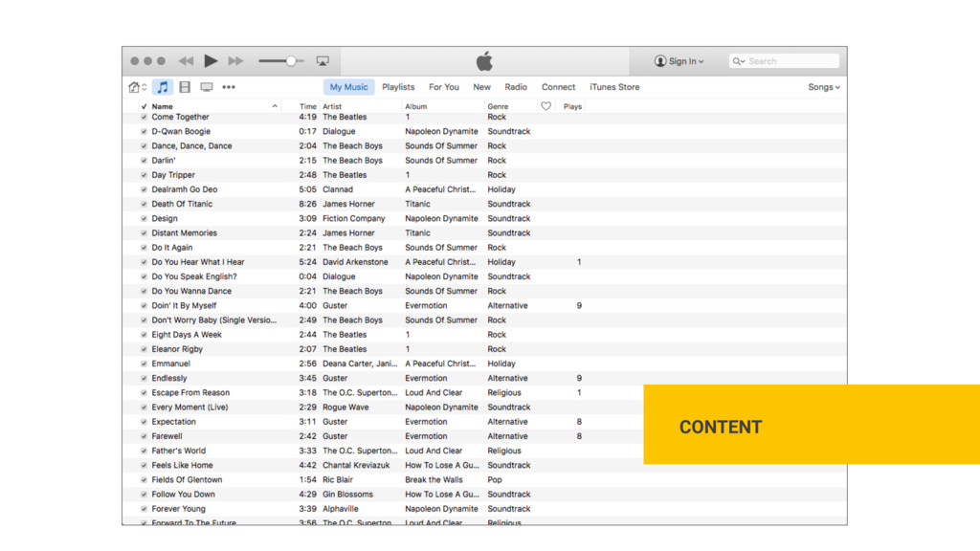Sort by the Album column header
980x551 pixels.
point(415,107)
